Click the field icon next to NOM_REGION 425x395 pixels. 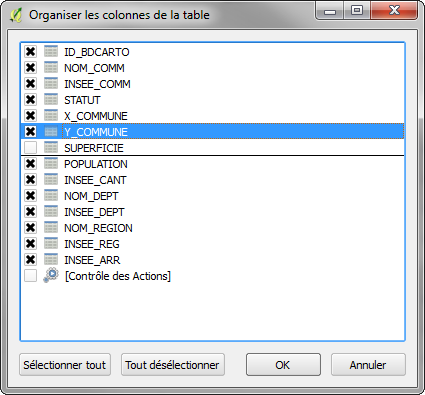(x=51, y=228)
